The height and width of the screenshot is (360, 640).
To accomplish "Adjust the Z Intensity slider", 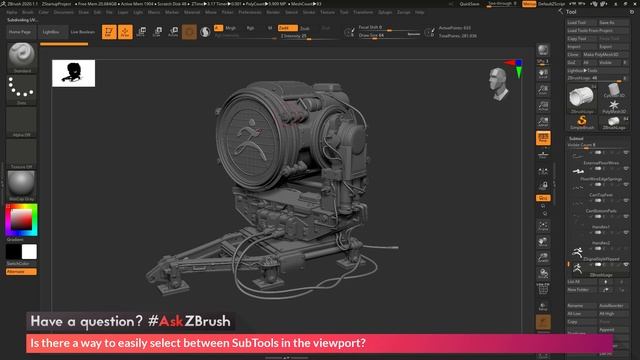I will pos(309,36).
